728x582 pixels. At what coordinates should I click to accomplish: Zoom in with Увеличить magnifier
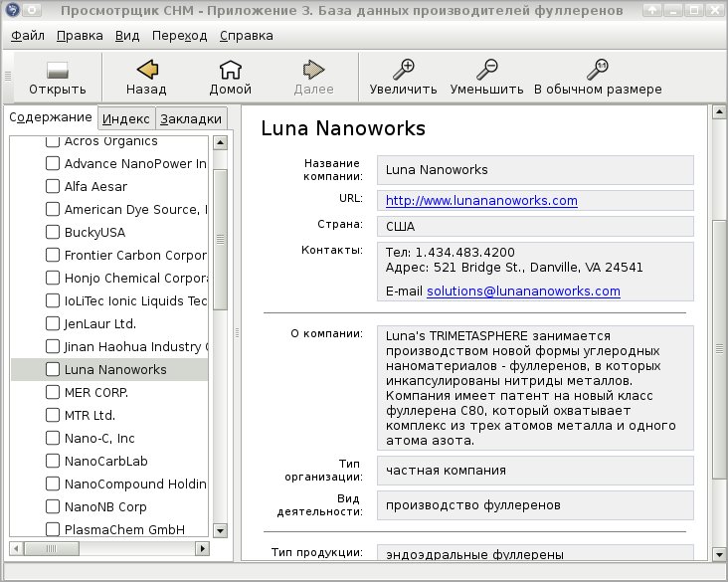pyautogui.click(x=403, y=70)
